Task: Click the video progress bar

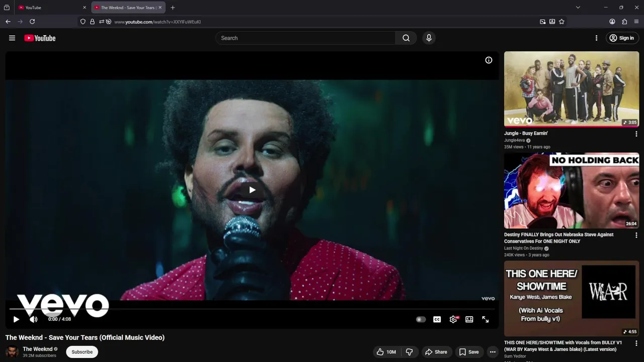Action: 252,310
